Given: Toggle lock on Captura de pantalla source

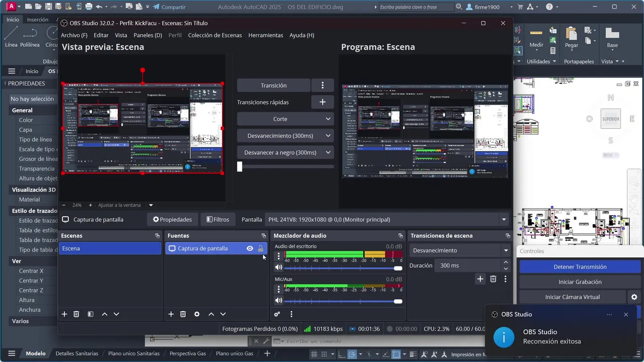Looking at the screenshot, I should pos(261,248).
